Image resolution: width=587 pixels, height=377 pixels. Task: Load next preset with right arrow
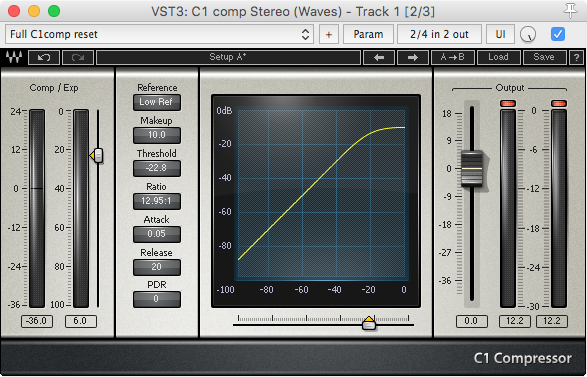point(413,57)
